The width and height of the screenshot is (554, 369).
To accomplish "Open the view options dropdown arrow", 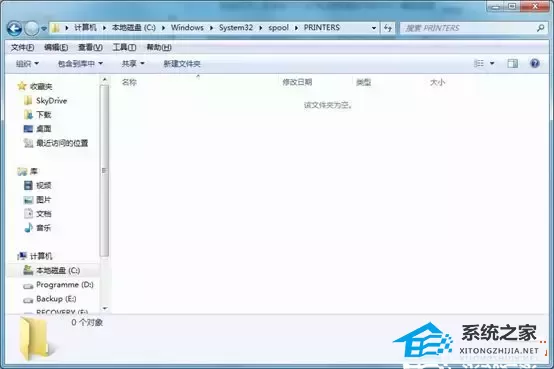I will [492, 63].
